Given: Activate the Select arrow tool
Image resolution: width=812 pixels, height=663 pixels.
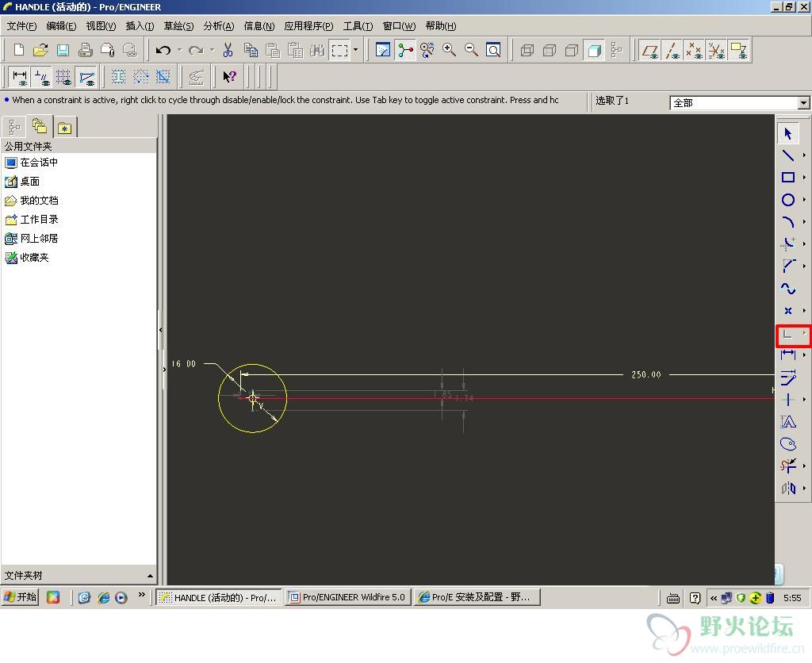Looking at the screenshot, I should click(788, 134).
